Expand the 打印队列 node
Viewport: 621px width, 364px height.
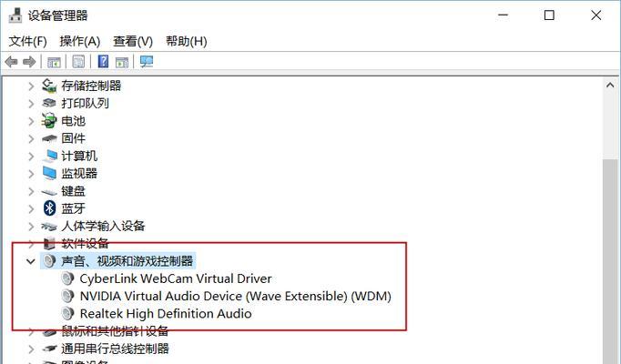pos(31,103)
